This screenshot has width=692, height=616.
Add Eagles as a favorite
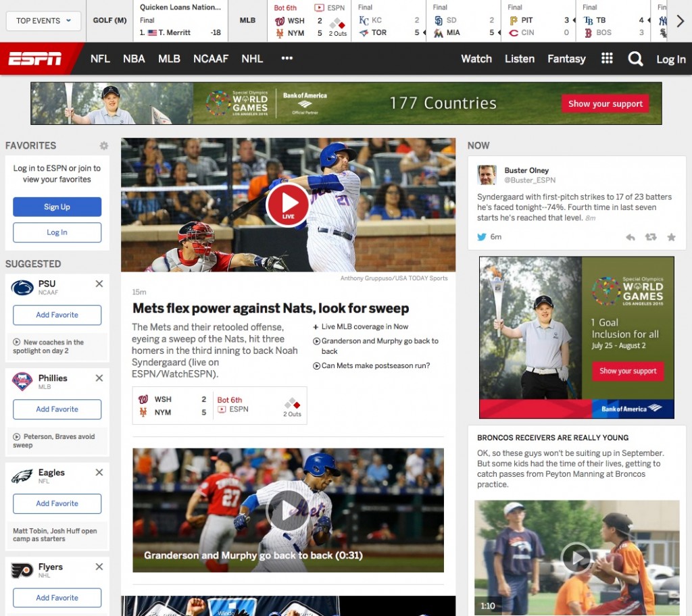pyautogui.click(x=57, y=504)
